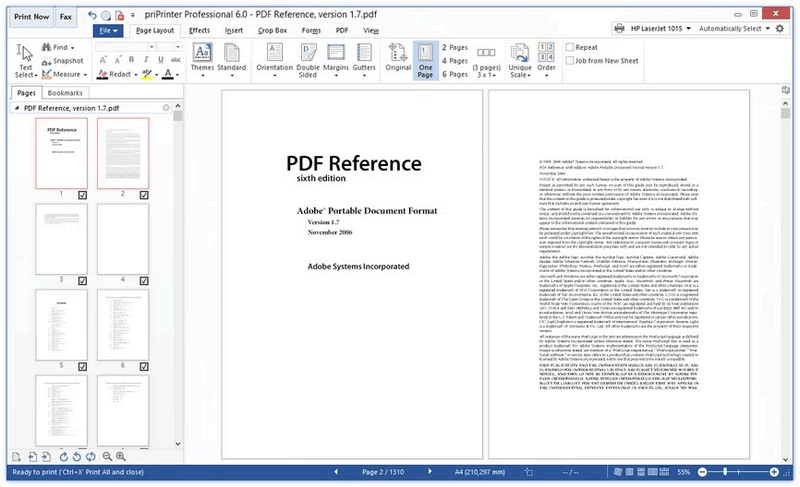Apply bold formatting with B button
Screen dimensions: 800x487
[x=131, y=60]
